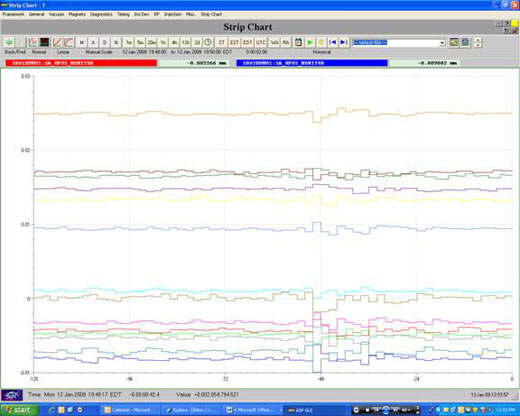Open the select file dropdown
This screenshot has width=520, height=416.
coord(442,43)
